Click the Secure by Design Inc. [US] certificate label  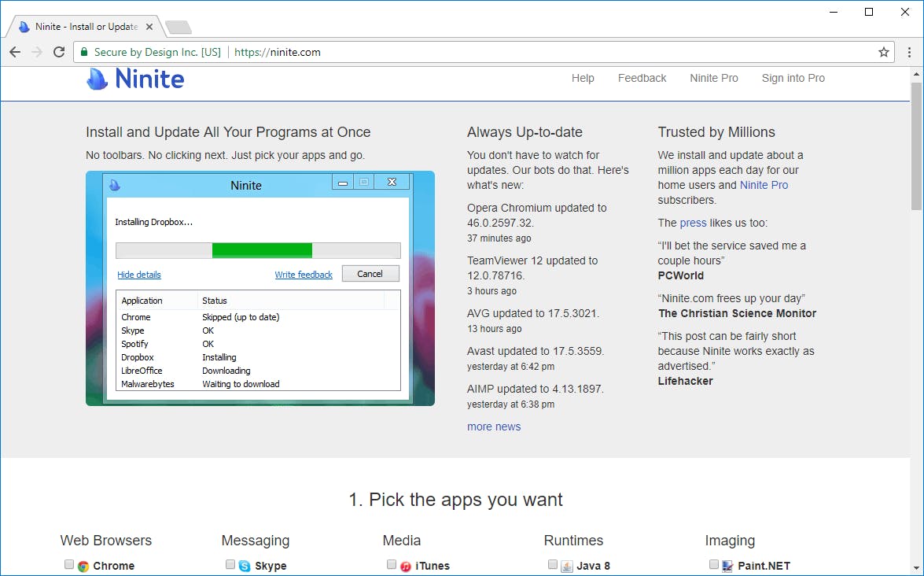click(x=157, y=52)
